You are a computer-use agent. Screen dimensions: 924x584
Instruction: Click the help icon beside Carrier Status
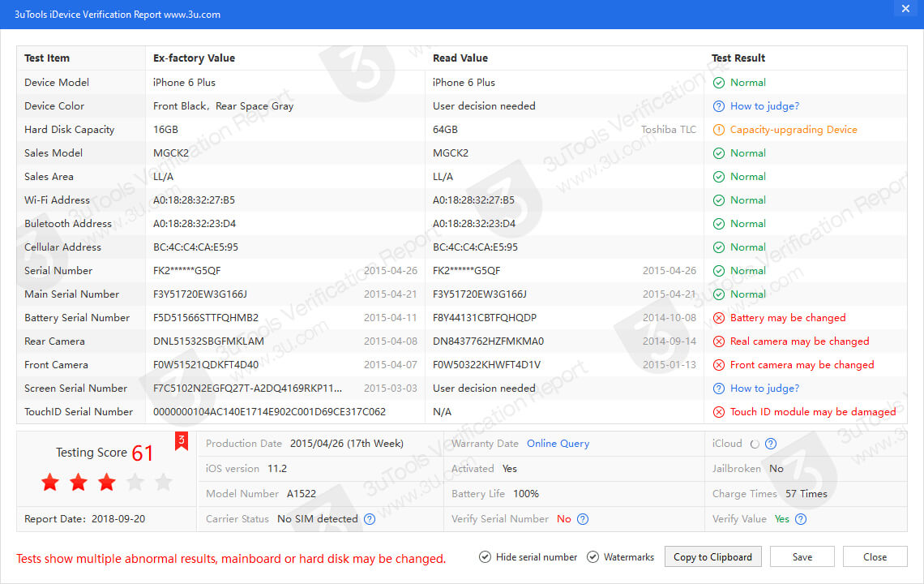370,519
